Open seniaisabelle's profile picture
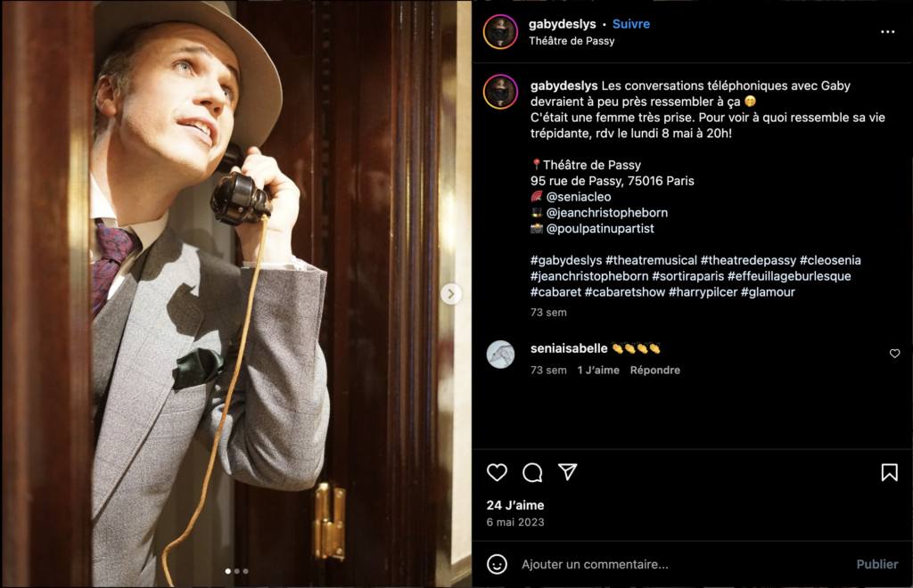Image resolution: width=913 pixels, height=588 pixels. pyautogui.click(x=500, y=355)
